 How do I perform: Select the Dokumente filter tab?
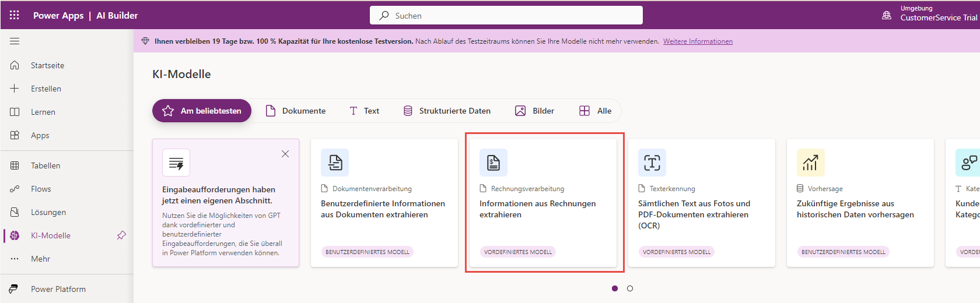click(296, 111)
